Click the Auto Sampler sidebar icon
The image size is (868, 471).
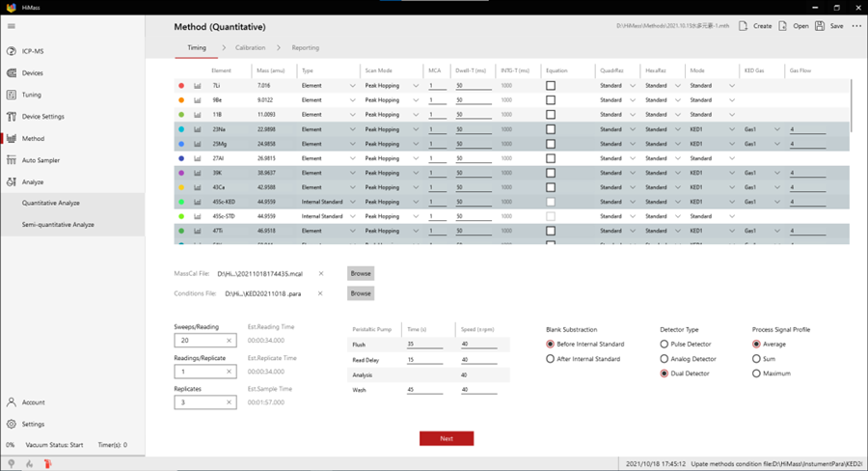[x=11, y=160]
